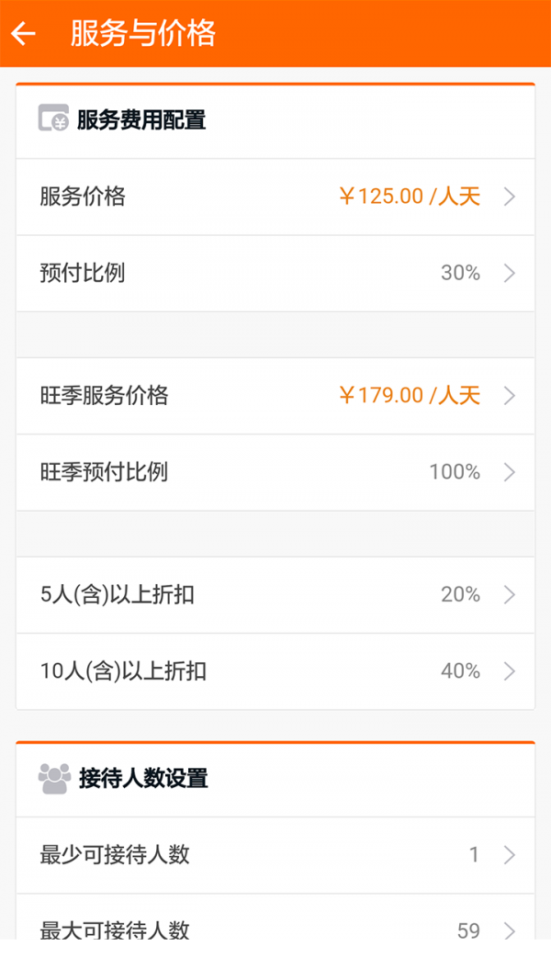The height and width of the screenshot is (980, 551).
Task: Open the 旺季服务价格 chevron arrow
Action: [510, 396]
